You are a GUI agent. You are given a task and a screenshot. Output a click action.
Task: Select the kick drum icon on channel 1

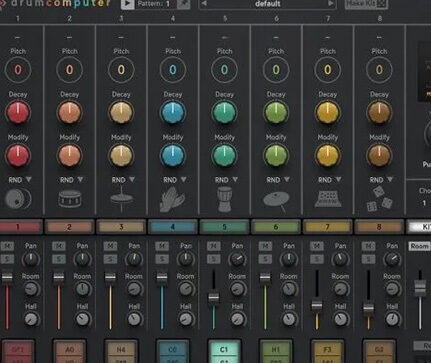coord(18,199)
